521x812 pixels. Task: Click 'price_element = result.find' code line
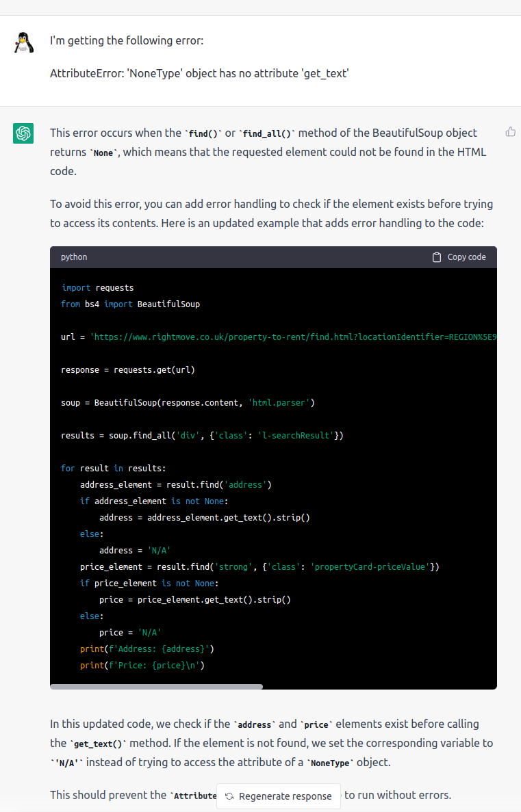click(x=259, y=567)
